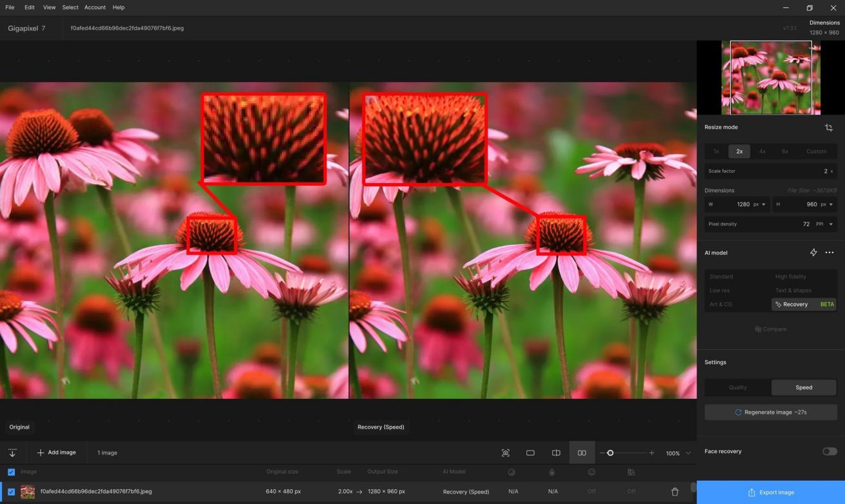Open the Account menu

(95, 7)
